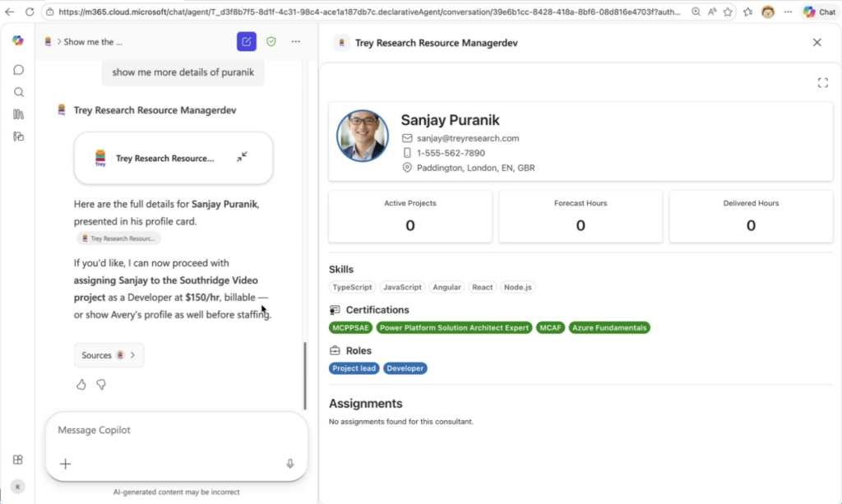Screen dimensions: 842x504
Task: Click the Trey Research Resource citation chip
Action: point(119,238)
